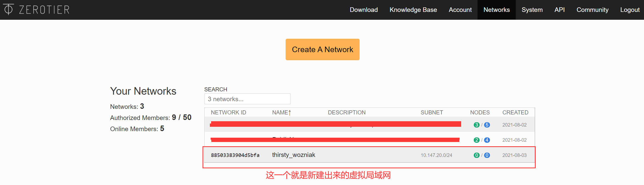The image size is (644, 185).
Task: Open network ID 88503383904d5bfa
Action: click(235, 155)
